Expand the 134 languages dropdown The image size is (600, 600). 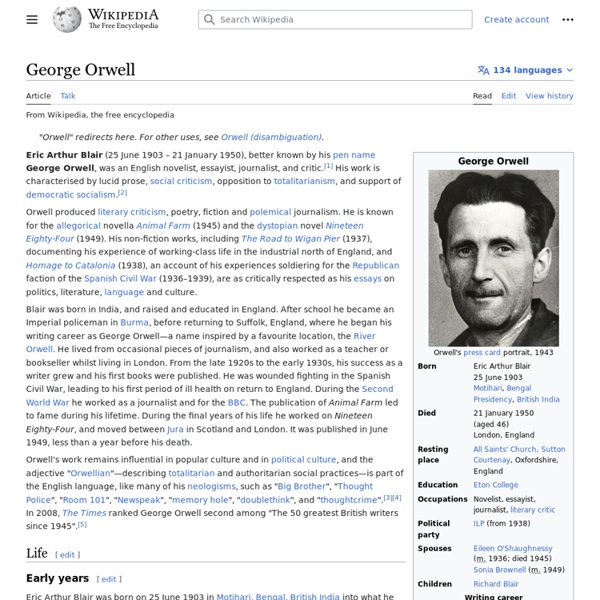(x=525, y=70)
